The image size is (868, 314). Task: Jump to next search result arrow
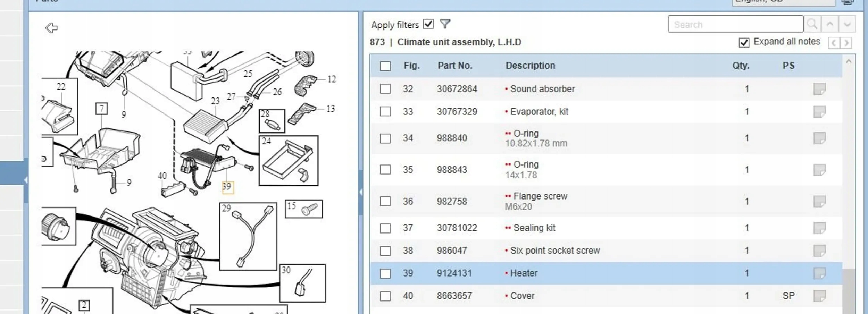pos(847,24)
